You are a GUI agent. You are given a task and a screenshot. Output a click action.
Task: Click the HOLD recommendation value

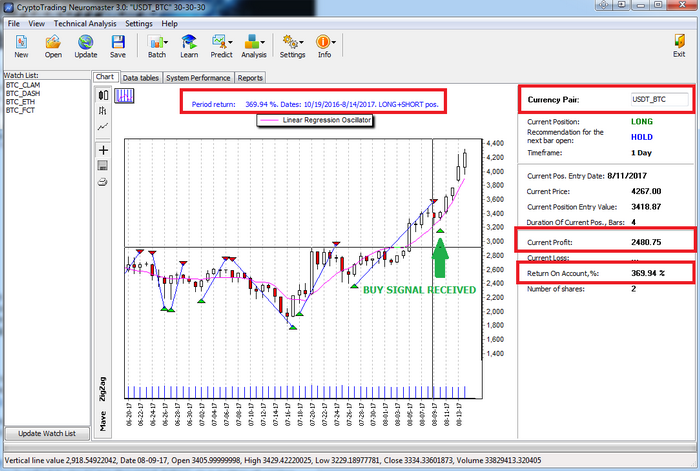[x=642, y=137]
